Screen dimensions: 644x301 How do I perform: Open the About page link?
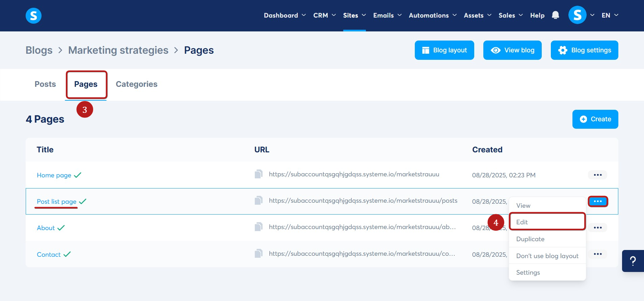pos(46,228)
